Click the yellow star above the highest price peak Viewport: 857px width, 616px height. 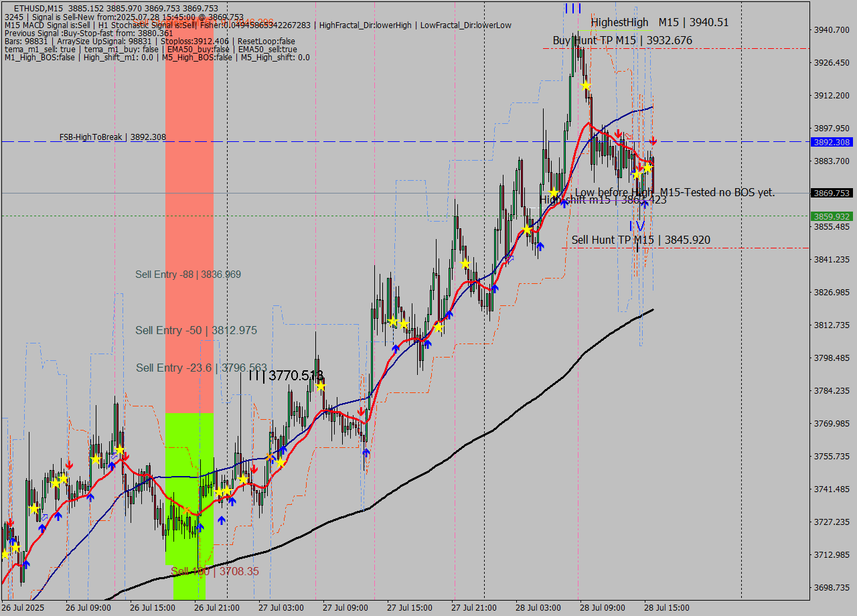coord(585,85)
